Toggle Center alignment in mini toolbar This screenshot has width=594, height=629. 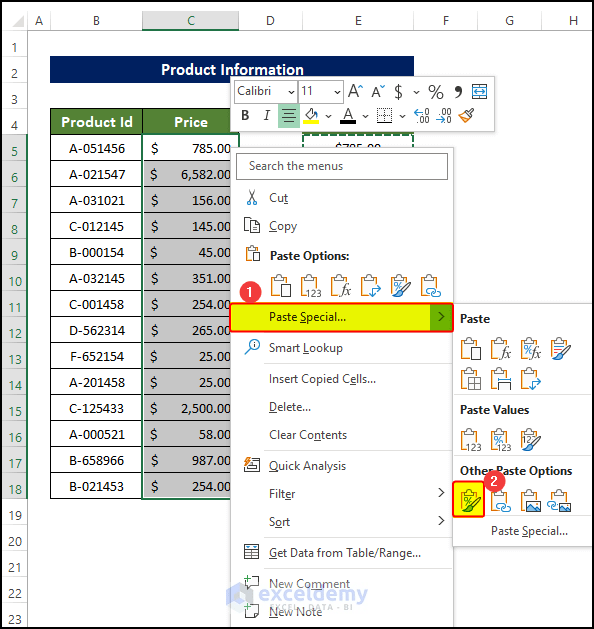click(x=289, y=116)
